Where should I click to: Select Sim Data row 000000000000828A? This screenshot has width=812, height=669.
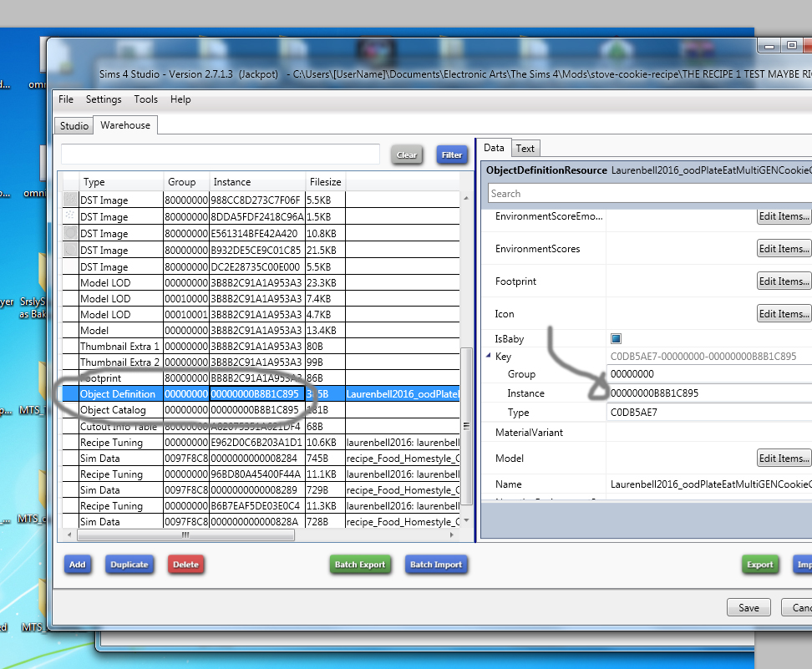pos(261,521)
